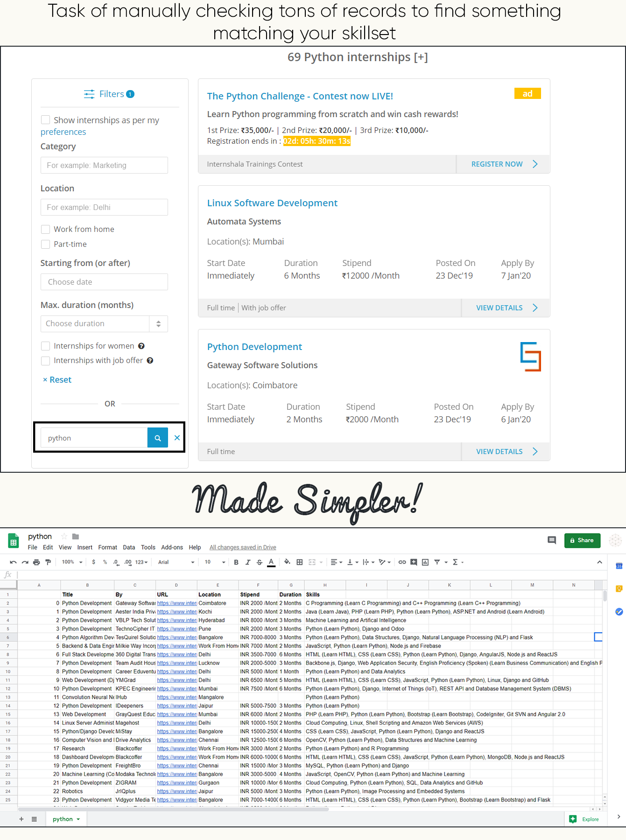Click the blue search icon next to python
626x840 pixels.
tap(158, 438)
